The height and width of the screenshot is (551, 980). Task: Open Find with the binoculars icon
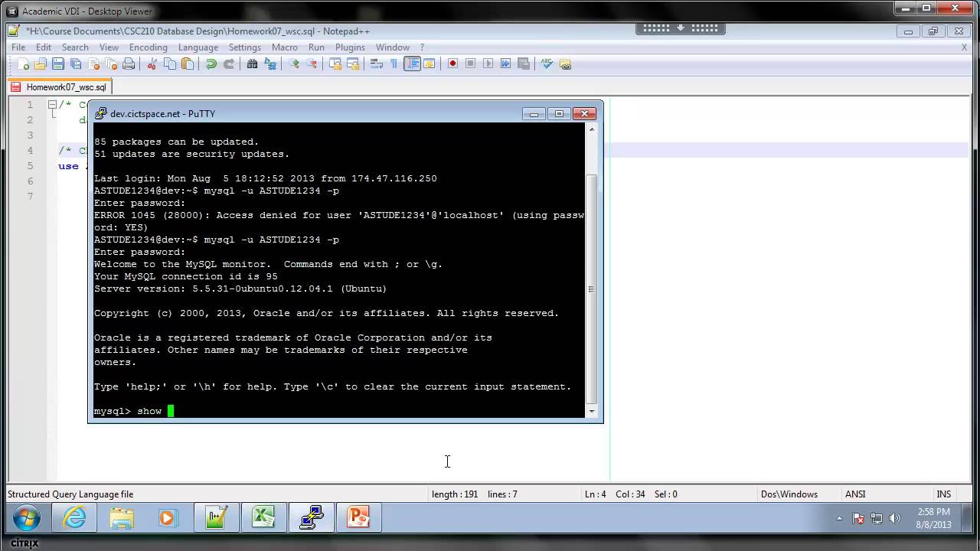[x=252, y=64]
